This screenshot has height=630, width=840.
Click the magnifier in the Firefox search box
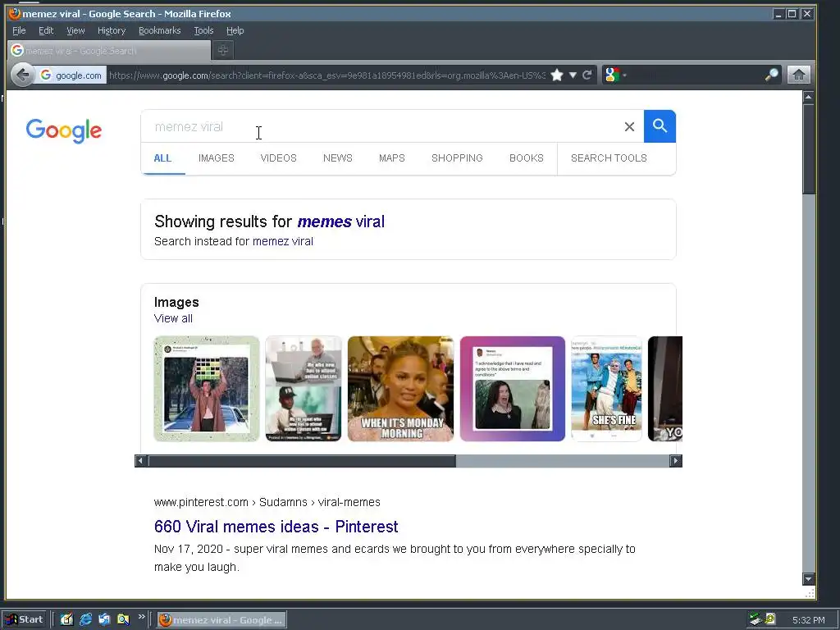tap(771, 75)
